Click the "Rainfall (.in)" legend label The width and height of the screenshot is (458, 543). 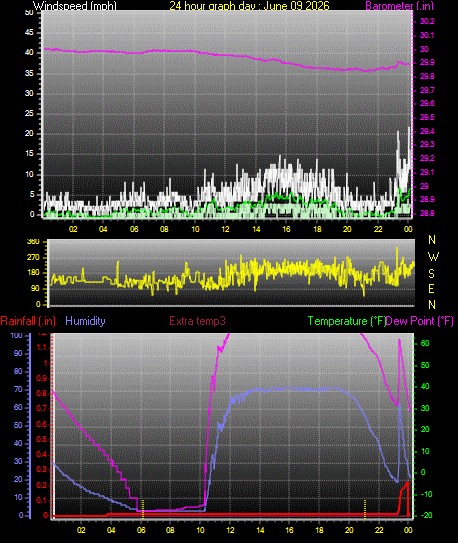point(28,321)
